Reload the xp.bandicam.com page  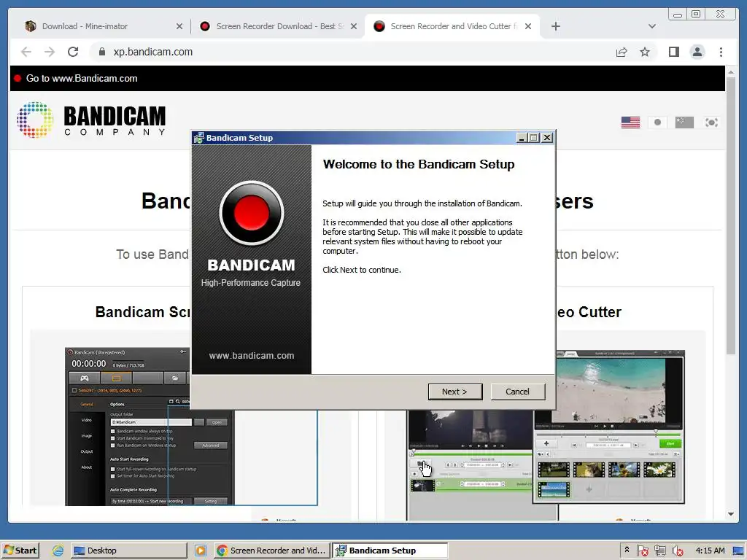(x=73, y=52)
